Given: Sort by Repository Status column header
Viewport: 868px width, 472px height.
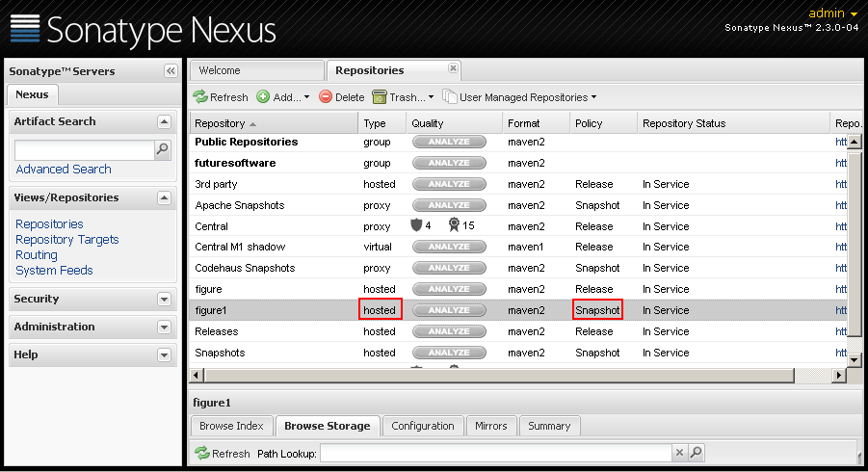Looking at the screenshot, I should [x=733, y=123].
